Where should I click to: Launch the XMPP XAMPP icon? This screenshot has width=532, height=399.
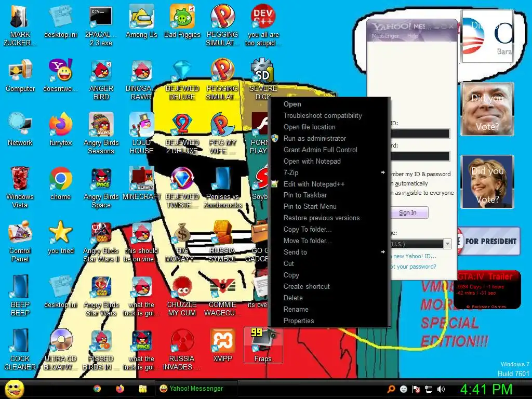click(x=222, y=345)
